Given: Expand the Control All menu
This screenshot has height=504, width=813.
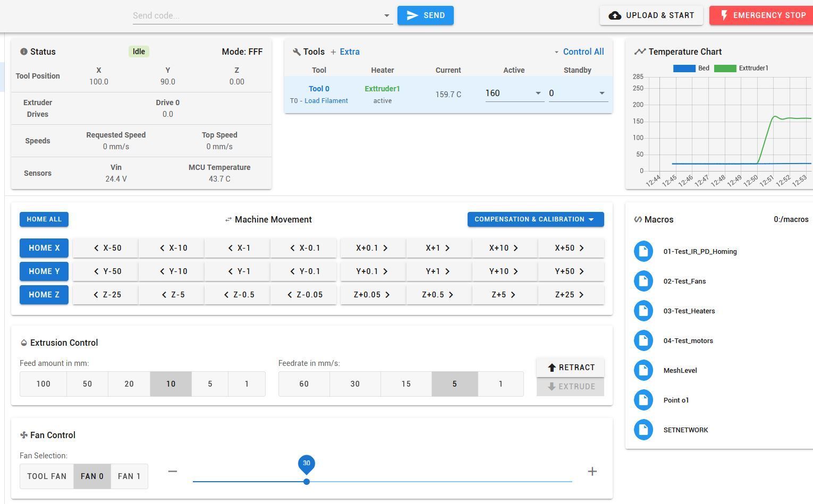Looking at the screenshot, I should pyautogui.click(x=578, y=52).
